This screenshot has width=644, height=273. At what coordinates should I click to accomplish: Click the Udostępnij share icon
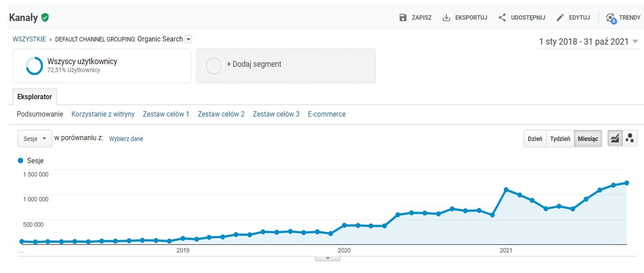[x=502, y=17]
